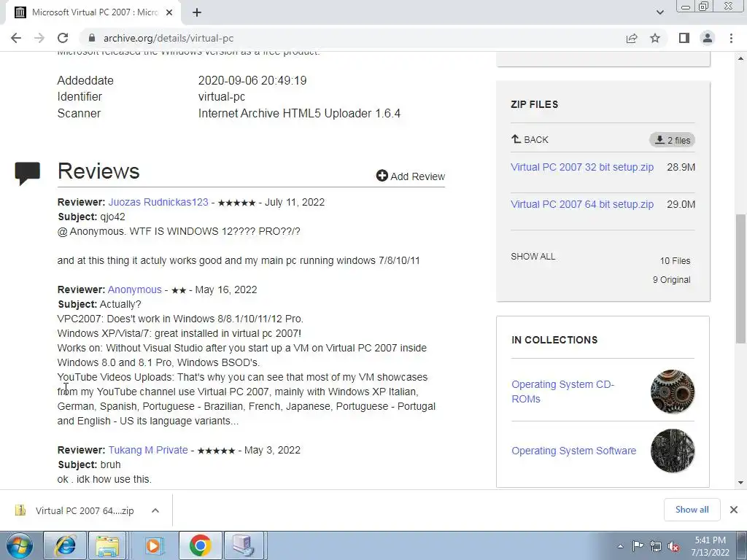This screenshot has width=747, height=560.
Task: Switch to Chrome in the taskbar
Action: pos(200,545)
